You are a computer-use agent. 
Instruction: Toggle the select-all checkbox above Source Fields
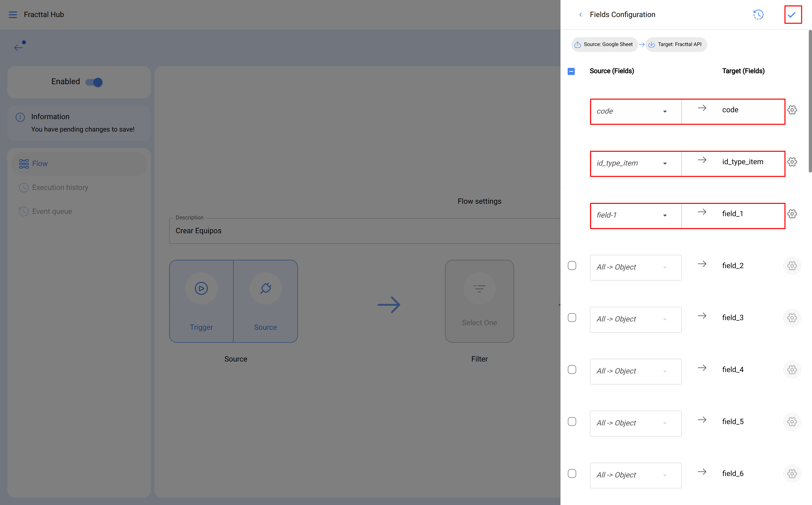pos(572,71)
